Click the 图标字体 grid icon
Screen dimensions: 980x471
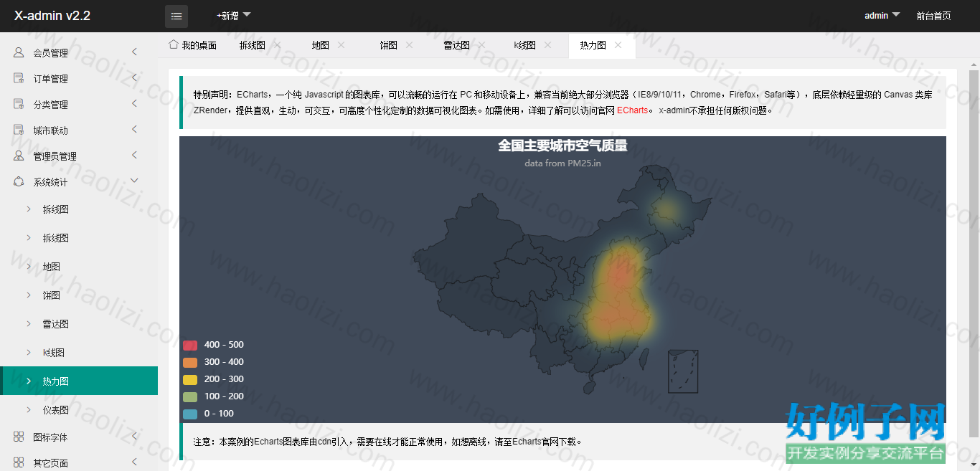19,437
